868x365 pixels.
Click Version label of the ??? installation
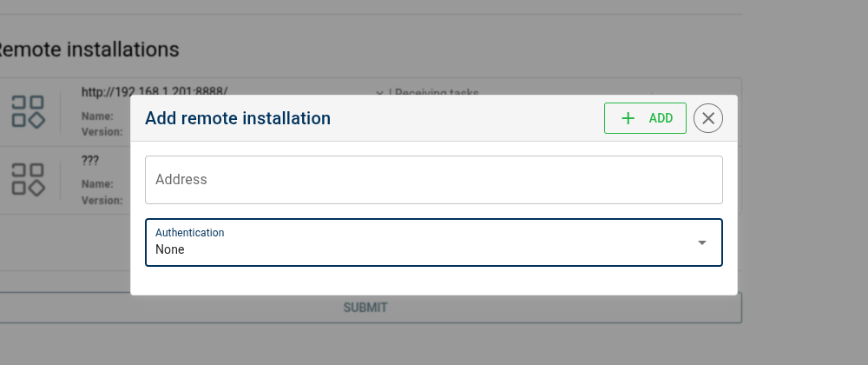(102, 200)
